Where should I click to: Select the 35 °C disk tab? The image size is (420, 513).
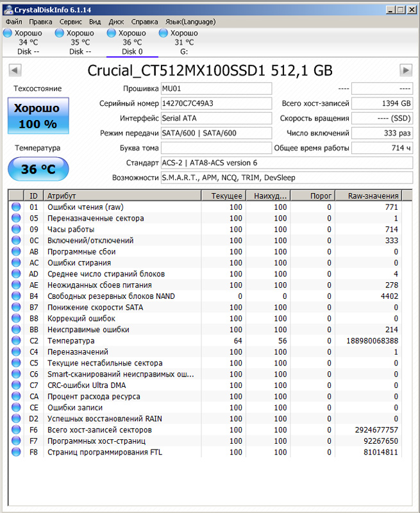click(x=80, y=42)
